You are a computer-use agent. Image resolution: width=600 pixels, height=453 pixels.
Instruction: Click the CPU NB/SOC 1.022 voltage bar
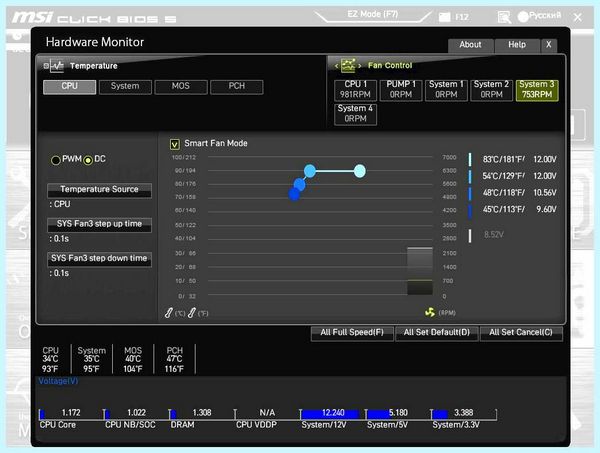click(x=136, y=413)
